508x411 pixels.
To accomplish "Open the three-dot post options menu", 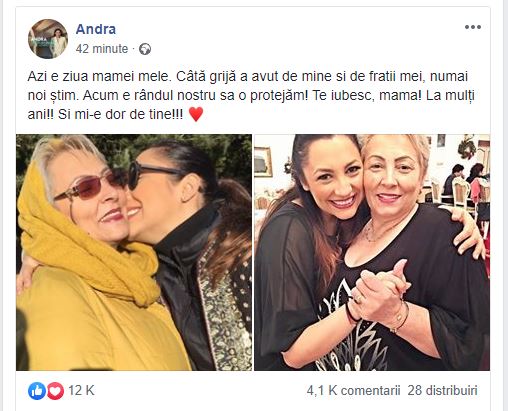I will (473, 27).
